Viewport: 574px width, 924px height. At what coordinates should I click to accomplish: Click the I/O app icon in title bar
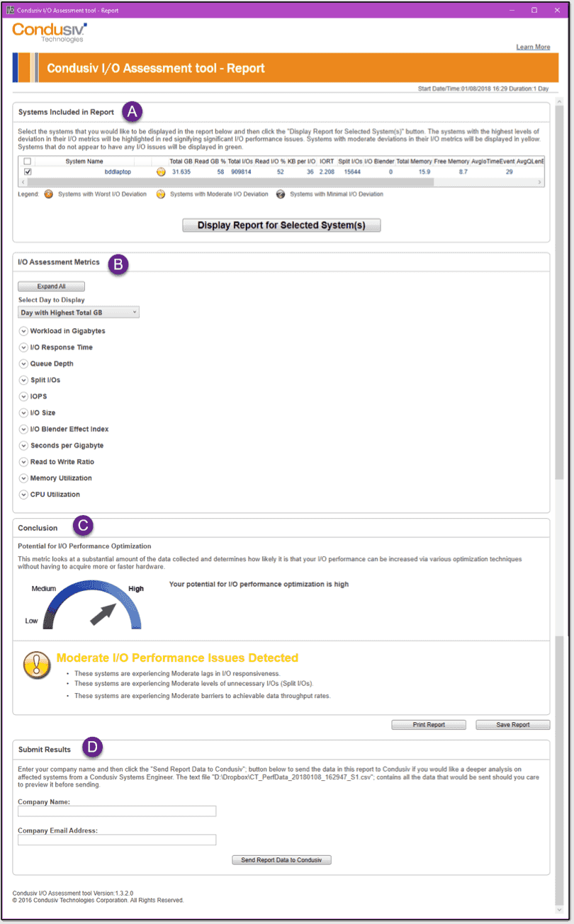click(x=10, y=10)
